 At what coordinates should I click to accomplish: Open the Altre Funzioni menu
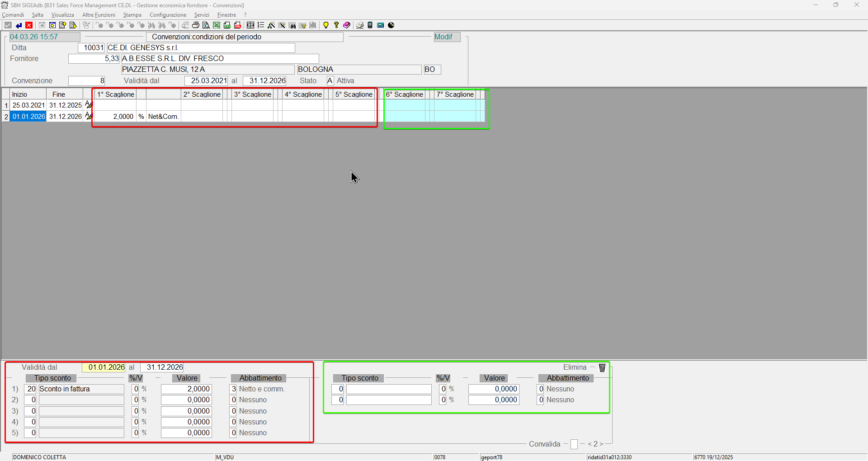[99, 15]
